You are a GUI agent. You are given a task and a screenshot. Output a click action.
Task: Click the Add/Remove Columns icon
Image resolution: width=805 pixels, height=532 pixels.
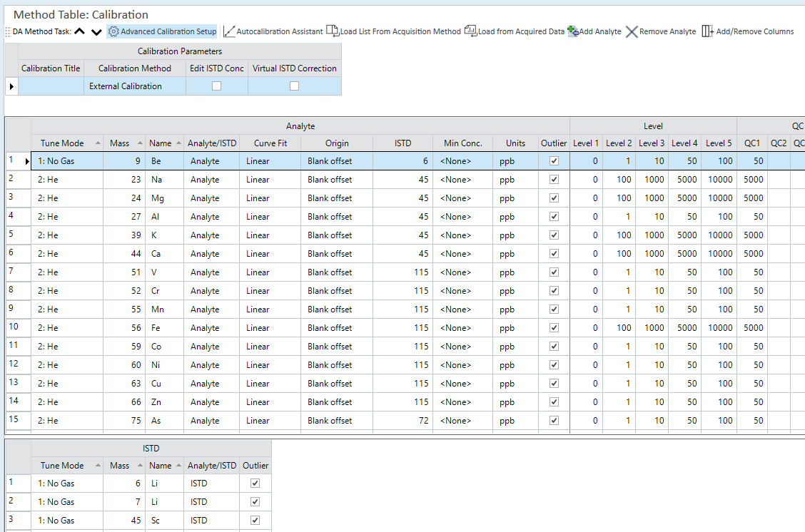point(707,31)
